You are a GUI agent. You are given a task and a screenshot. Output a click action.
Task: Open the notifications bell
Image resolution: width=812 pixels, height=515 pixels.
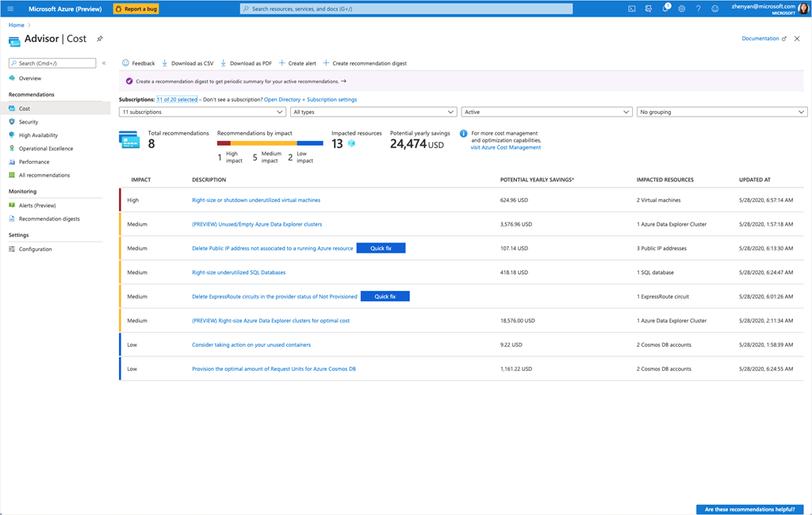pos(665,9)
